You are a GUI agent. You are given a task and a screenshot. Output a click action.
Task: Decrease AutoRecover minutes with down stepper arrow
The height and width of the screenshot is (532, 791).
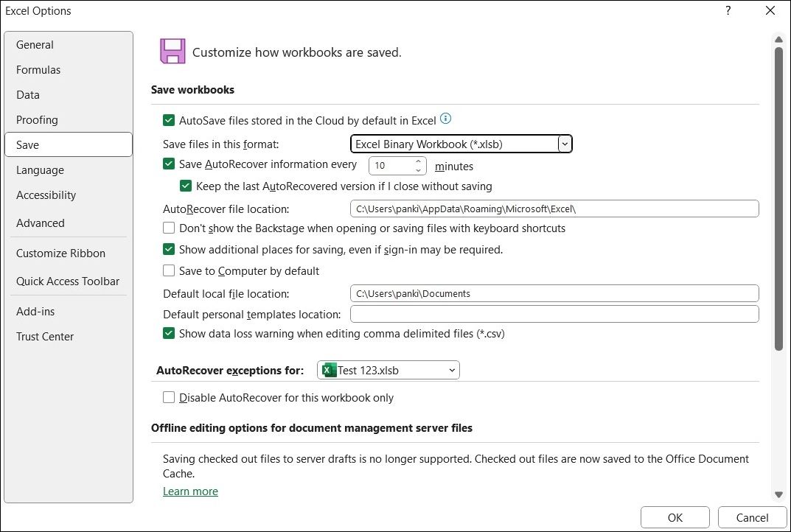pyautogui.click(x=419, y=169)
